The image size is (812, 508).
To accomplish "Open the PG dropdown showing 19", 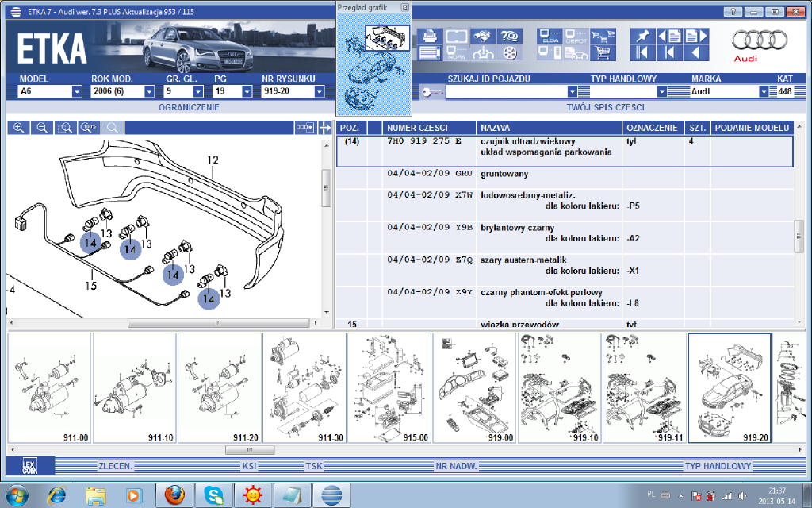I will (x=247, y=92).
